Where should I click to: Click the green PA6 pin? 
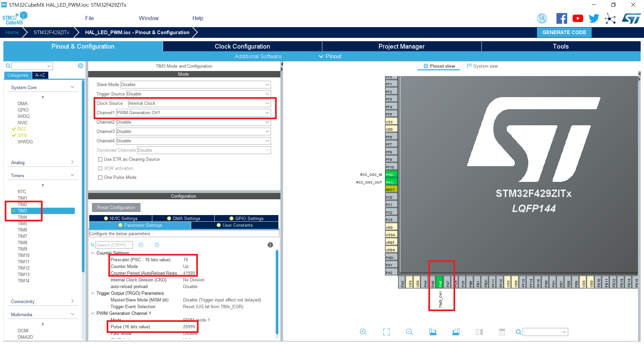[x=440, y=282]
